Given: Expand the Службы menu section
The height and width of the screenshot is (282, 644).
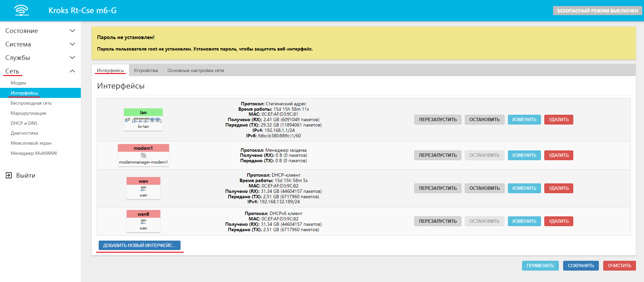Looking at the screenshot, I should 72,58.
